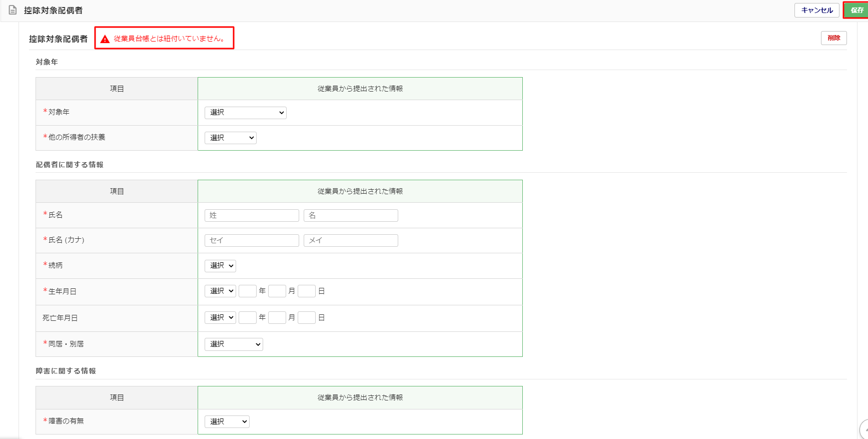The height and width of the screenshot is (439, 868).
Task: Click the 死亡年月日 month input box
Action: [277, 317]
